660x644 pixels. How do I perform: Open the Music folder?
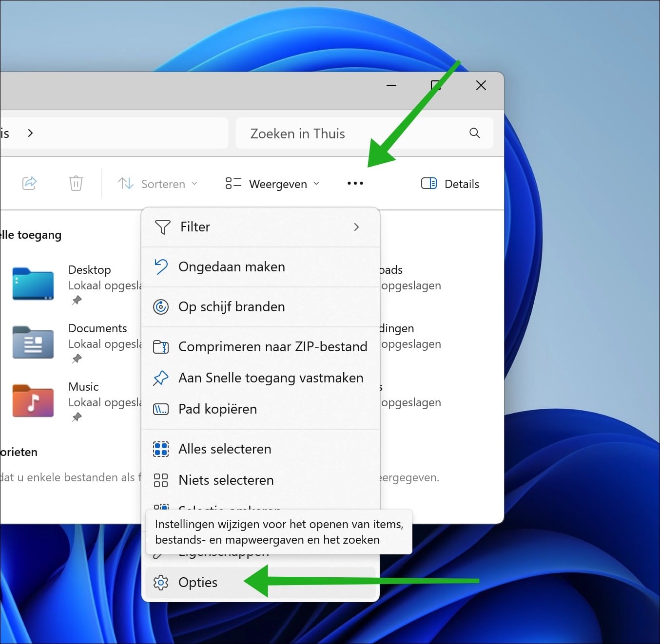[x=32, y=400]
